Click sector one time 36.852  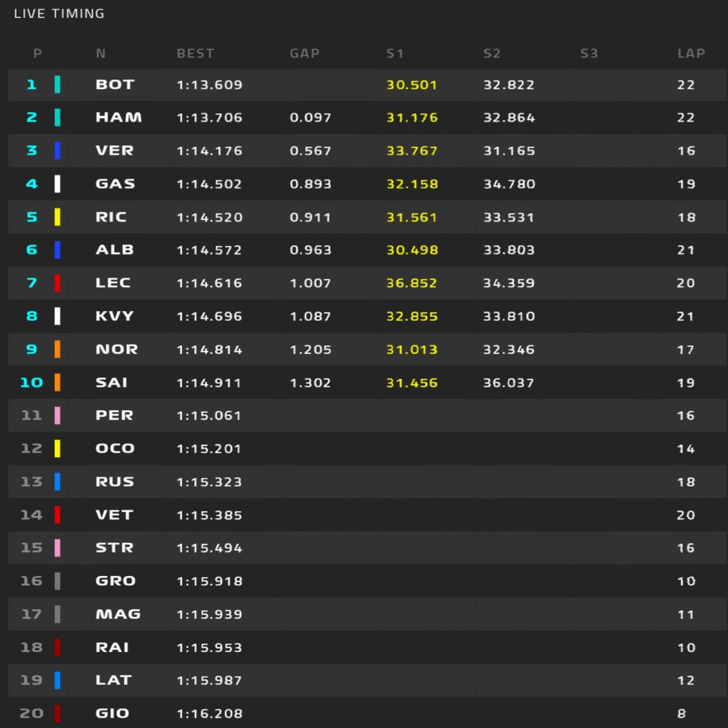tap(412, 283)
